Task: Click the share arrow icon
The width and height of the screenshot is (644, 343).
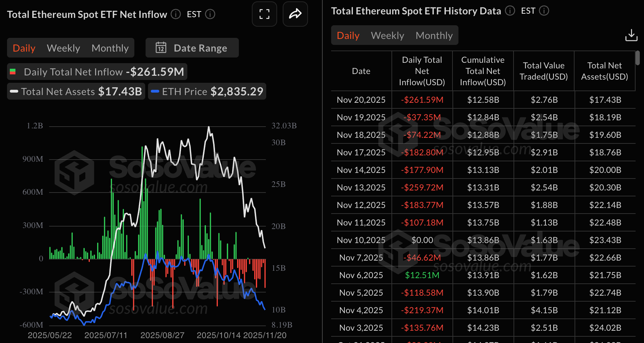Action: click(x=295, y=14)
